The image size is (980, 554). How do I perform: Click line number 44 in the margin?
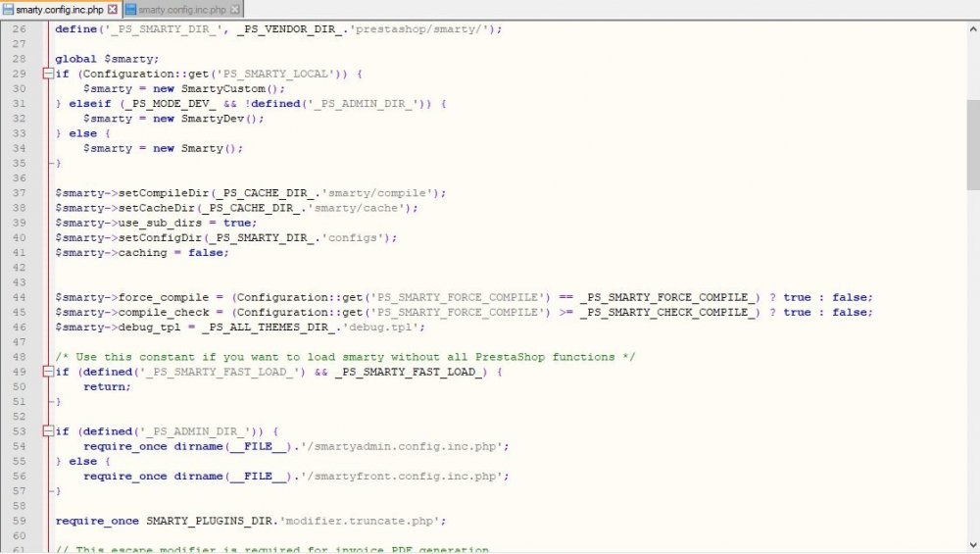click(20, 297)
